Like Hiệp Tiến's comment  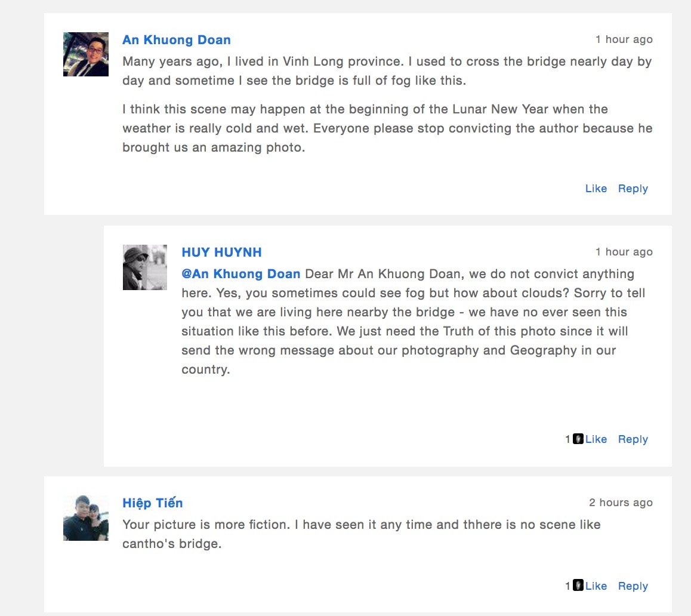coord(596,586)
